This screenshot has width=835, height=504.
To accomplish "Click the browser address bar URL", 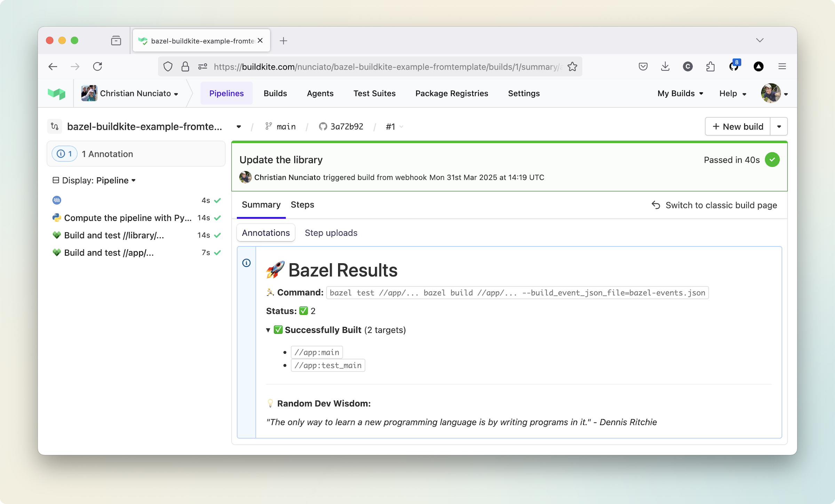I will tap(383, 66).
